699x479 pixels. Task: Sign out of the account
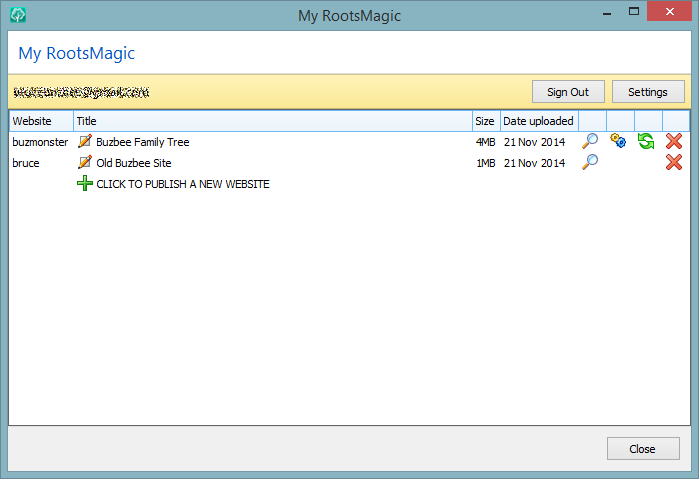[568, 92]
